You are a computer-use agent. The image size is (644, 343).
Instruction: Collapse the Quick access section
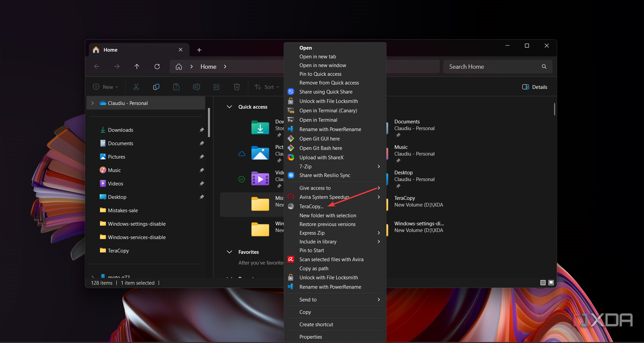coord(229,107)
